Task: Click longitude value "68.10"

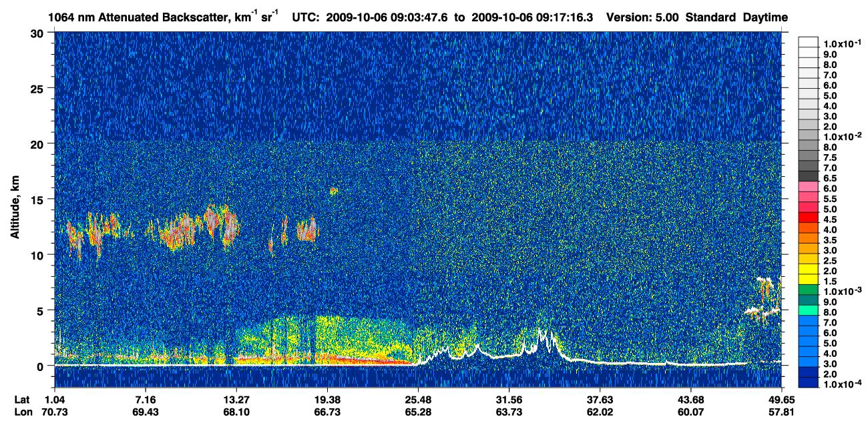Action: coord(236,412)
